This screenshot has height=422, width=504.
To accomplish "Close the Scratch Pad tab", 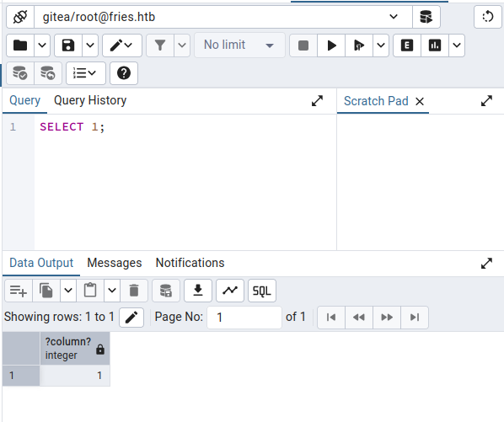I will point(420,101).
